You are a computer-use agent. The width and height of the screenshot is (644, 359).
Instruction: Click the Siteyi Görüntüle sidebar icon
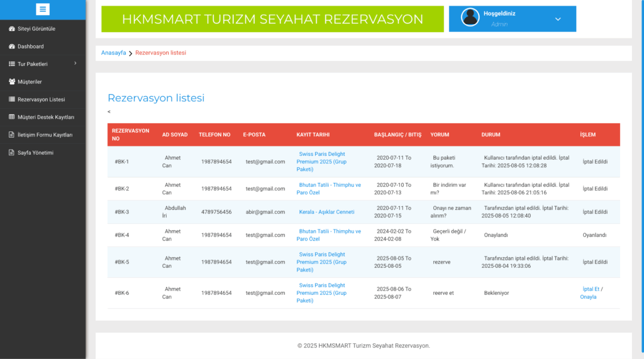(x=12, y=29)
